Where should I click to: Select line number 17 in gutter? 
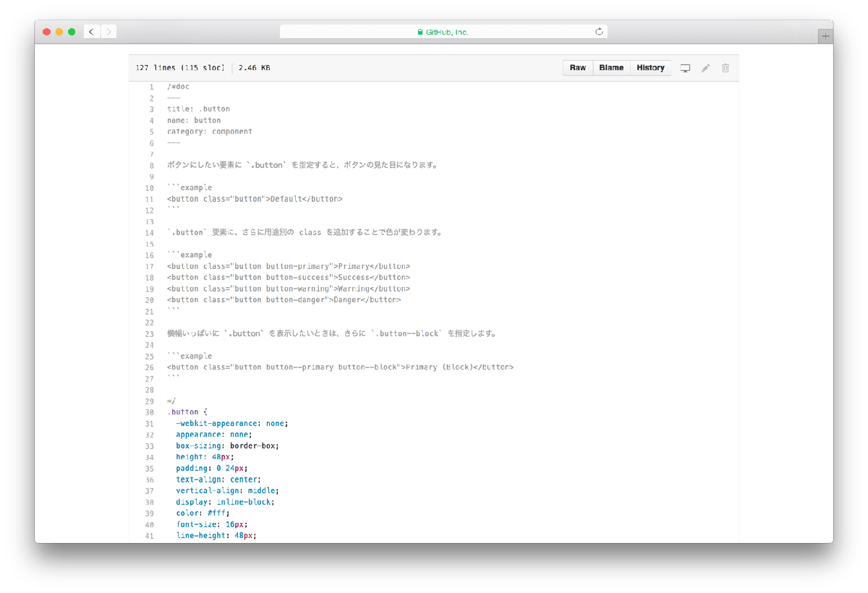149,266
